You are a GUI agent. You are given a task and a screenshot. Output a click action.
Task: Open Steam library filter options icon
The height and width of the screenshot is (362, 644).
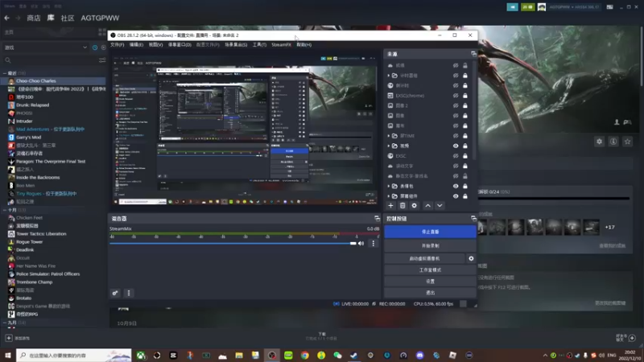coord(102,60)
